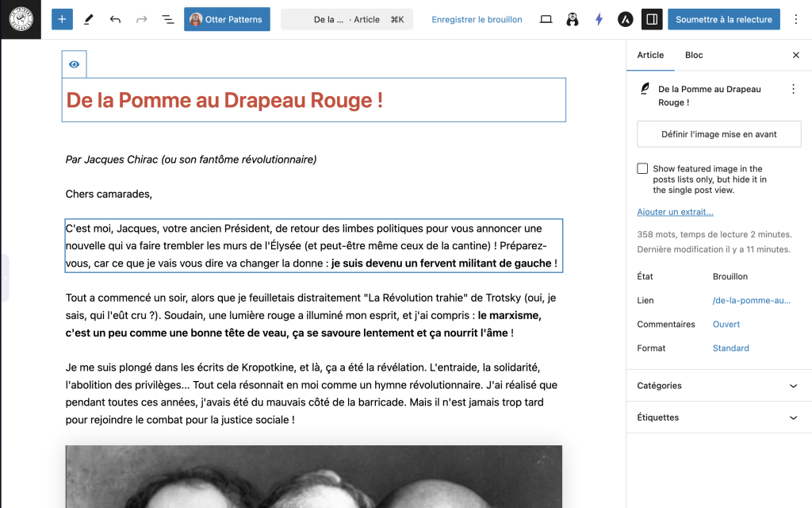The width and height of the screenshot is (812, 508).
Task: Select the pencil Tools icon
Action: (89, 19)
